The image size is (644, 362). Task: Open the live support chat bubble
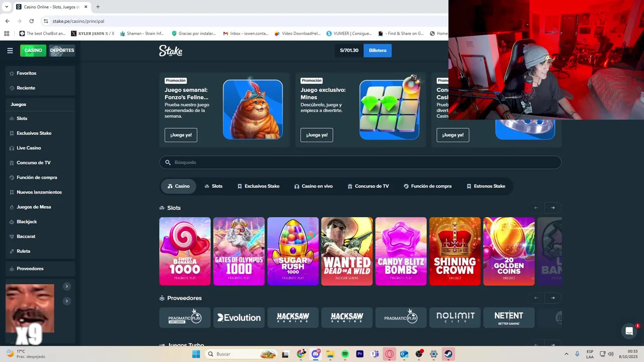pos(629,331)
